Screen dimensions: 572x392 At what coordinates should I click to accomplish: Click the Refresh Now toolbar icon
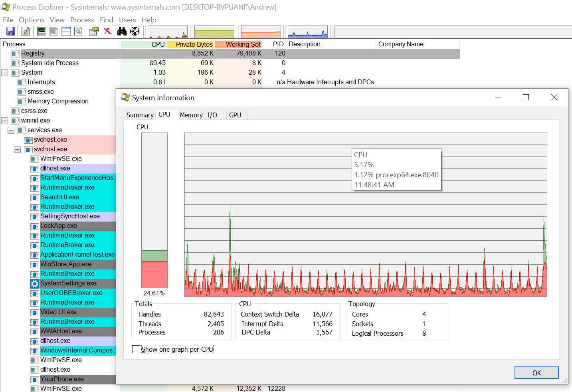[x=26, y=31]
